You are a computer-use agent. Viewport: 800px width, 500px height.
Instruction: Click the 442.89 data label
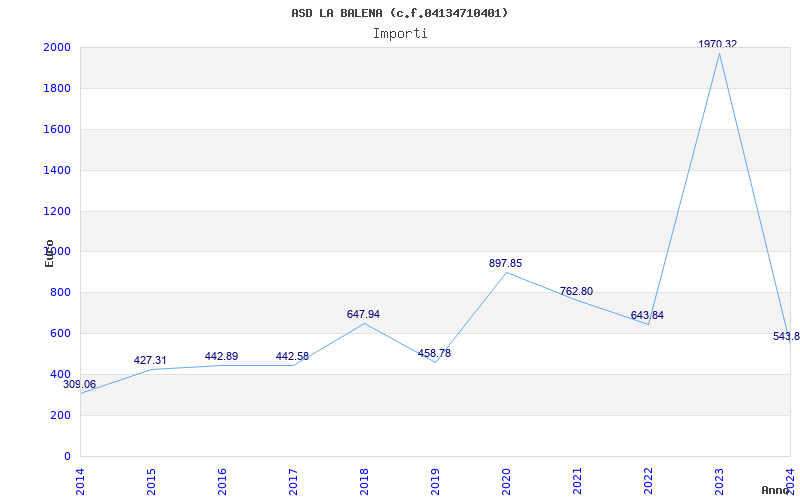[221, 357]
